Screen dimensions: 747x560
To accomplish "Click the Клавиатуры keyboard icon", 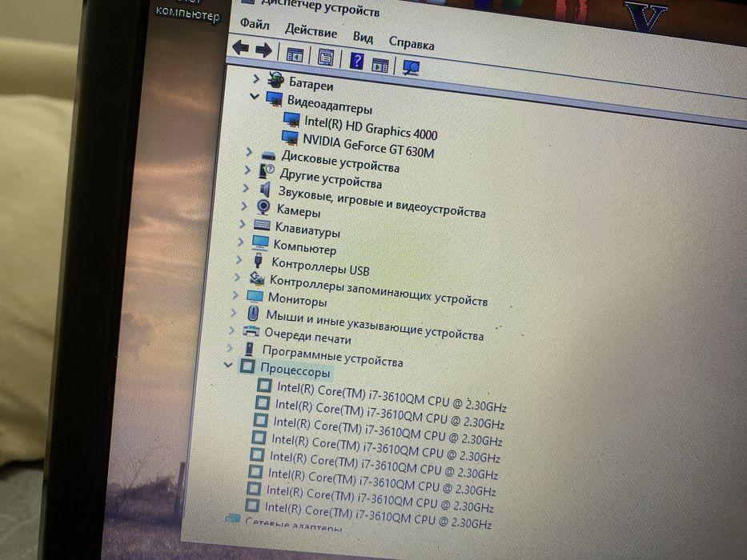I will pyautogui.click(x=262, y=225).
